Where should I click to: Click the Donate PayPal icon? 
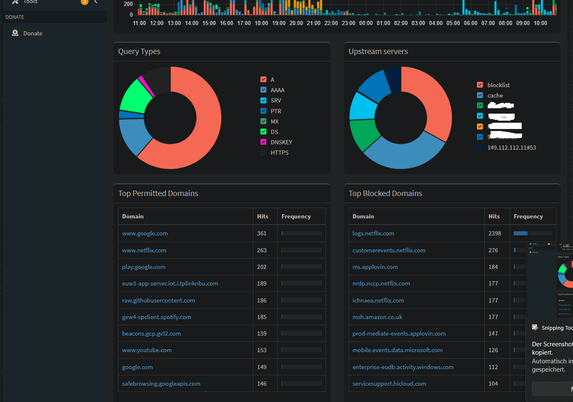click(x=15, y=33)
